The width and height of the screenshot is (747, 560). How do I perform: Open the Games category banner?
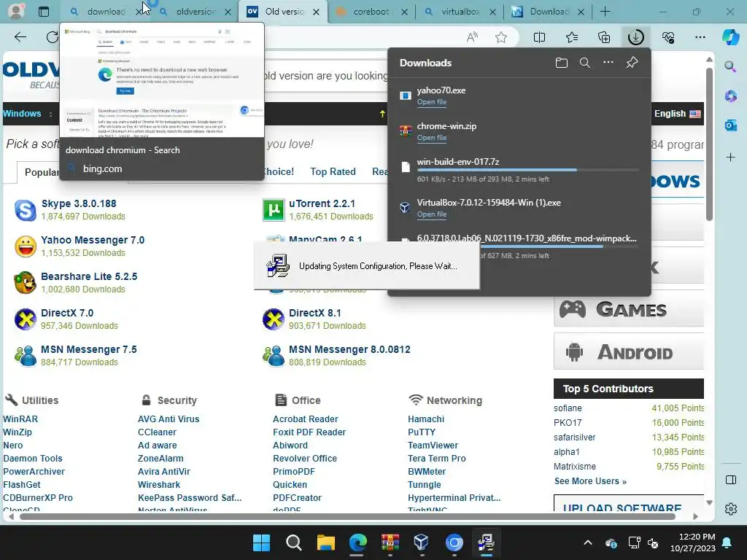[x=628, y=309]
